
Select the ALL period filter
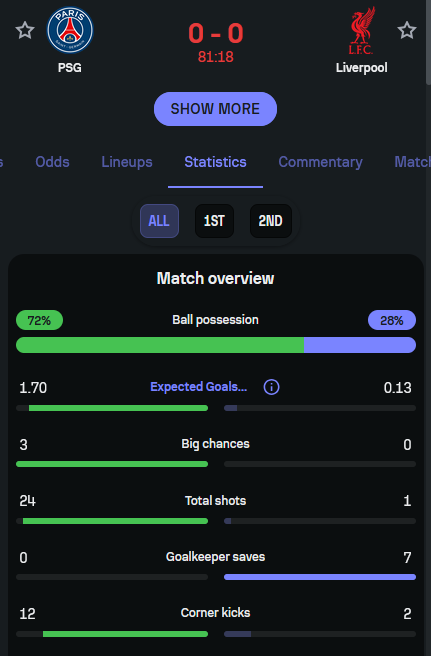click(159, 221)
